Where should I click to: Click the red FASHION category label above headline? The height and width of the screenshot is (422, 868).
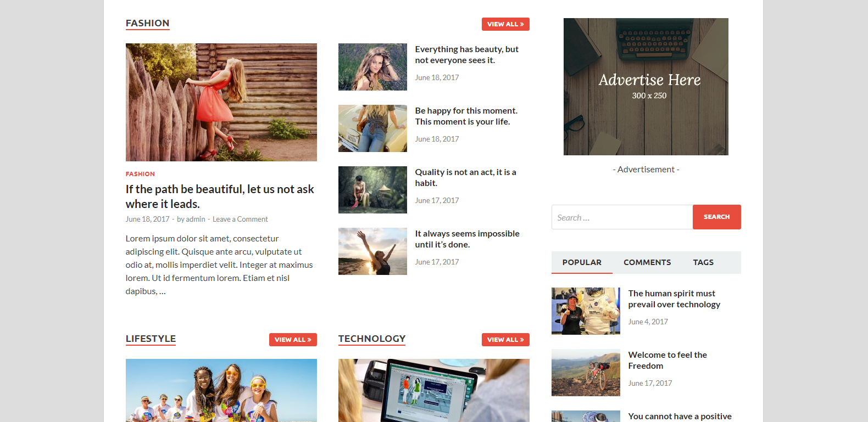click(140, 174)
